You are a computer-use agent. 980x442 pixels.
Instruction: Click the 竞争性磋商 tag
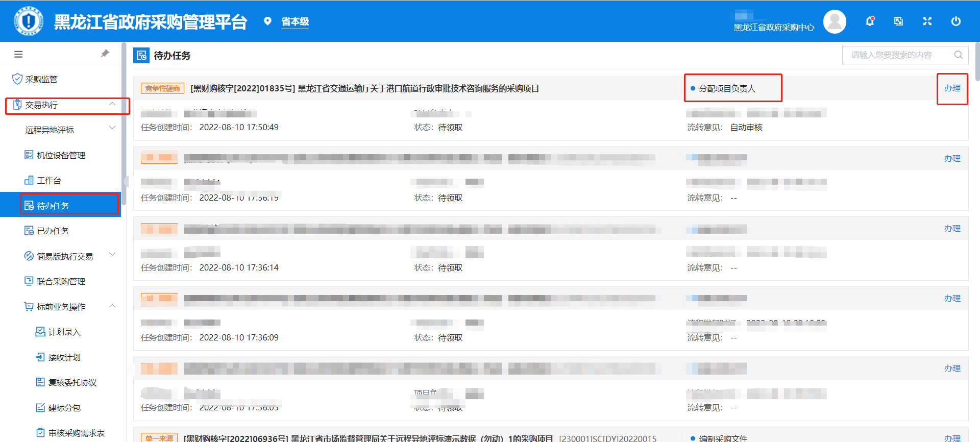point(162,88)
